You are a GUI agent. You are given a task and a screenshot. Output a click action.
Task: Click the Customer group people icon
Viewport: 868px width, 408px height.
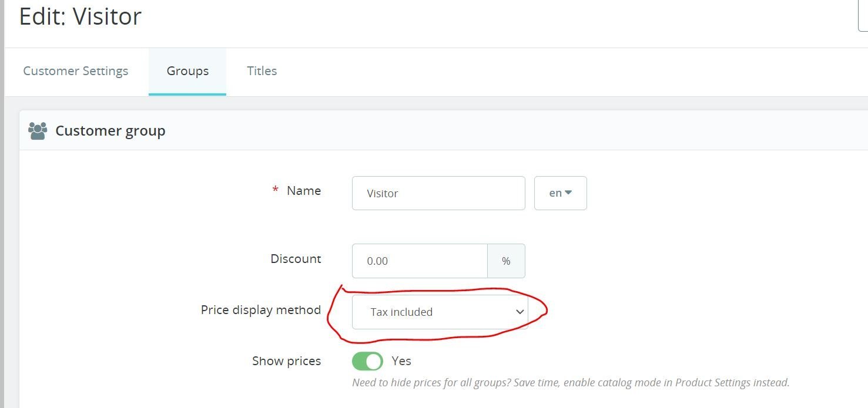coord(38,131)
